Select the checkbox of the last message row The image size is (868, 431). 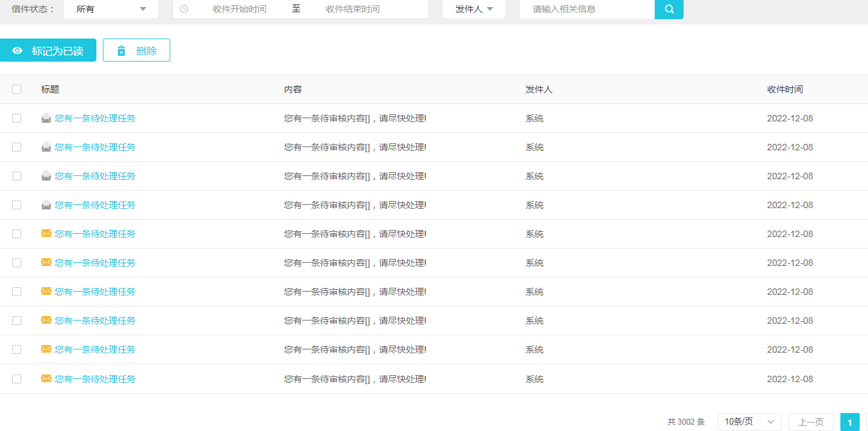17,379
